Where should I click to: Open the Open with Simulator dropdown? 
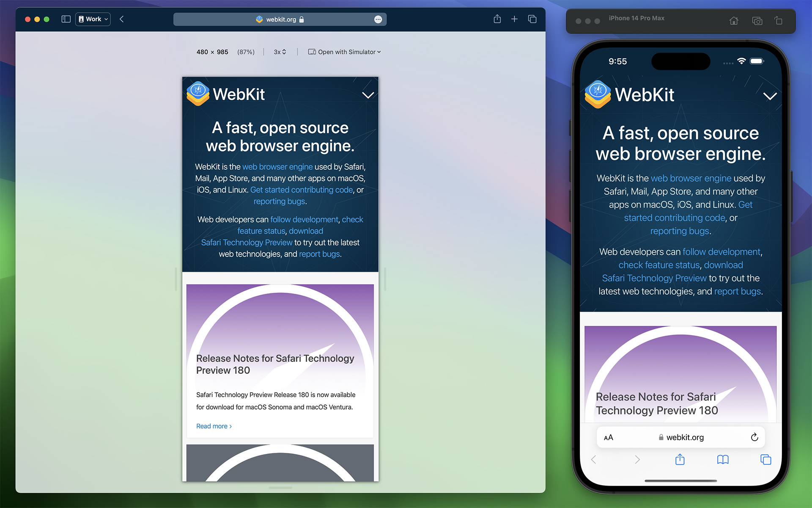345,52
